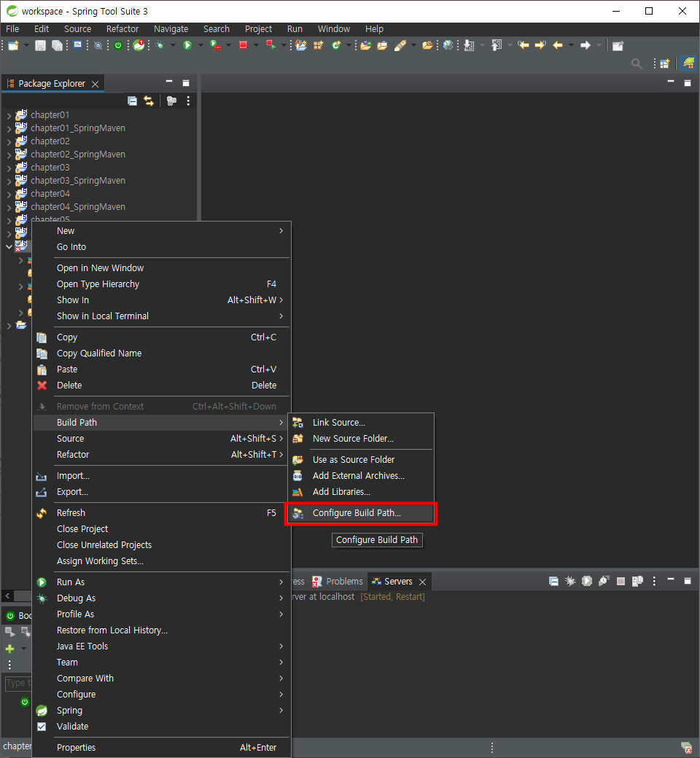
Task: Switch to the Problems tab
Action: point(338,581)
